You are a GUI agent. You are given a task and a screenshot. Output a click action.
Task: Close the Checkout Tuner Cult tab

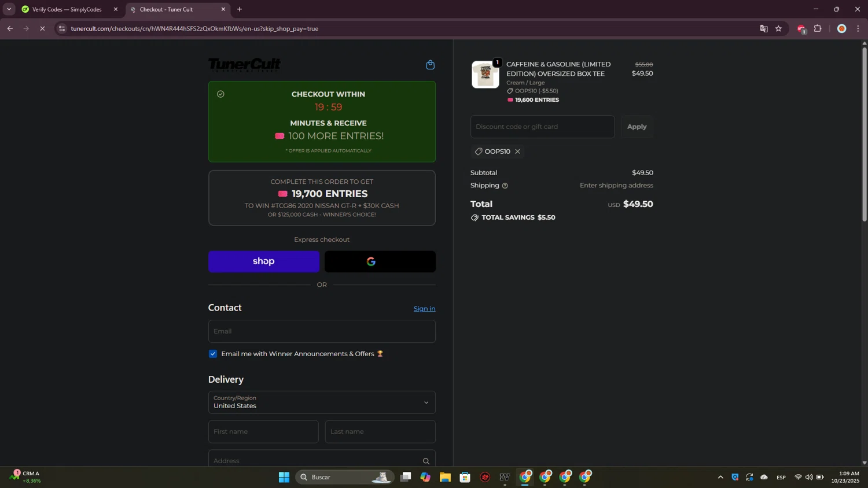point(223,9)
